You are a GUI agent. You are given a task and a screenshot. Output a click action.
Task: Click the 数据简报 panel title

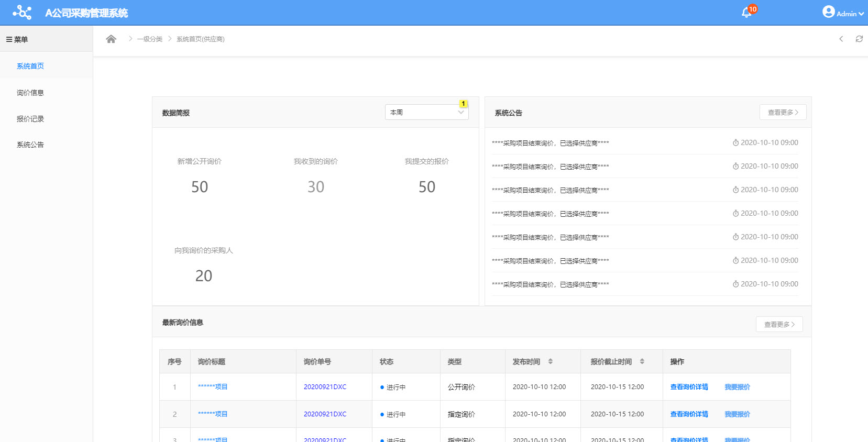click(x=176, y=113)
